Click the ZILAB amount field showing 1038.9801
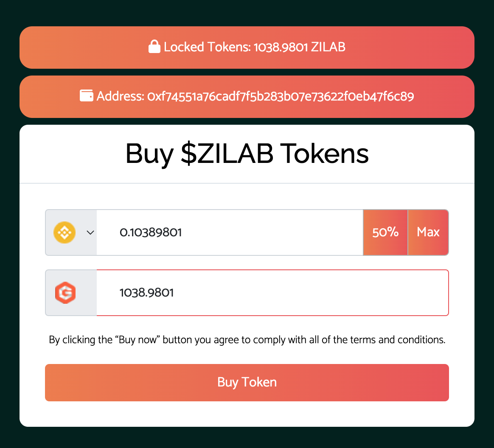The image size is (494, 448). 272,293
